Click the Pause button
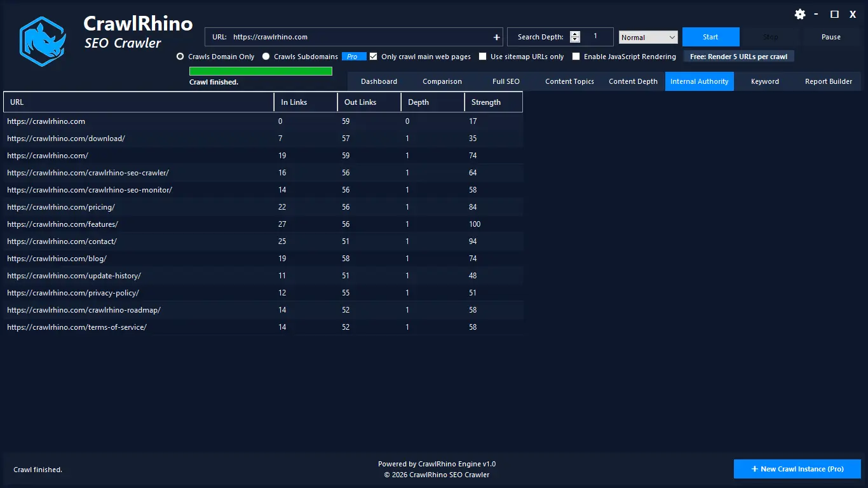The width and height of the screenshot is (868, 488). click(831, 37)
